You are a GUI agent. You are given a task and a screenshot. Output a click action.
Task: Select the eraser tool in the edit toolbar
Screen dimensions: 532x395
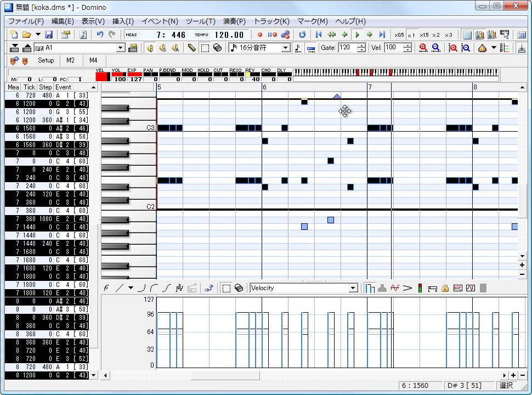(217, 48)
